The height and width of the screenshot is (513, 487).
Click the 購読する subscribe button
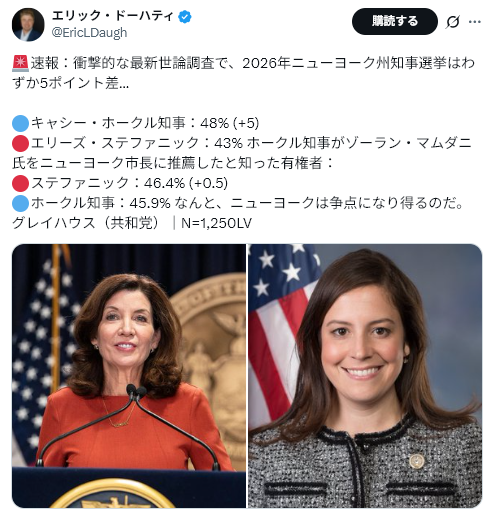click(x=395, y=22)
